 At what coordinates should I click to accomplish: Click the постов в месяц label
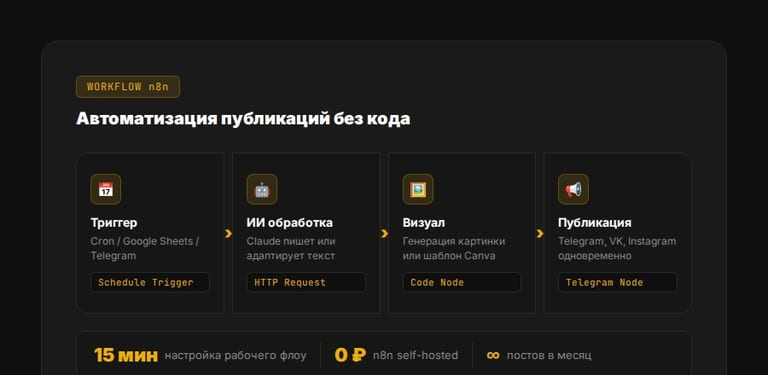tap(549, 355)
